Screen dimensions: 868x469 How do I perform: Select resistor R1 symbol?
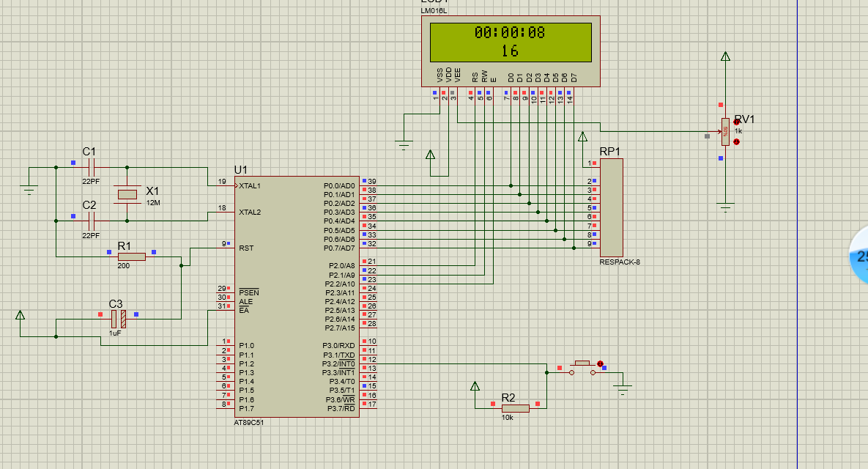[x=132, y=256]
